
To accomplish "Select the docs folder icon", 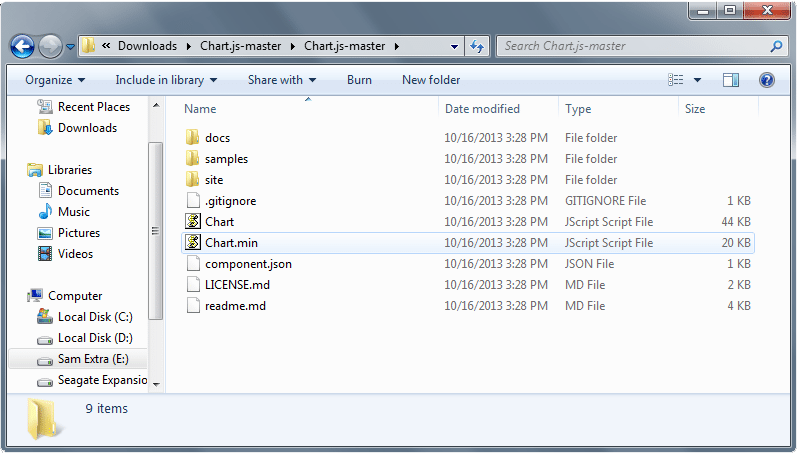I will click(x=193, y=137).
